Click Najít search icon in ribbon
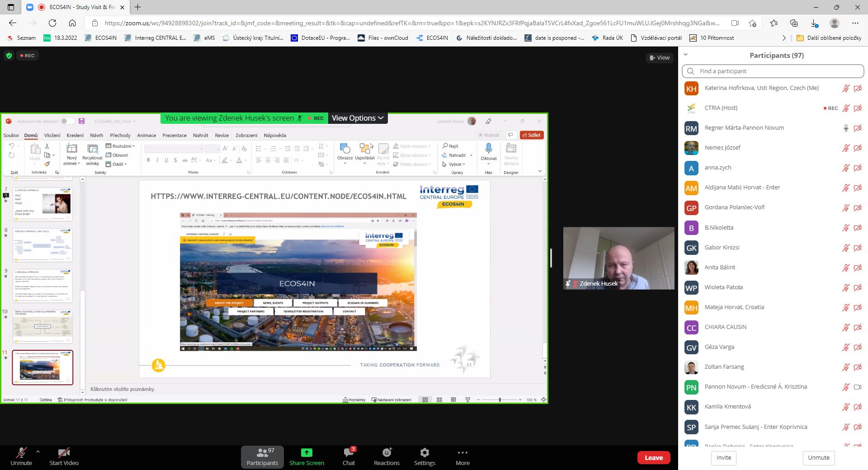Viewport: 868px width, 470px height. pyautogui.click(x=445, y=146)
